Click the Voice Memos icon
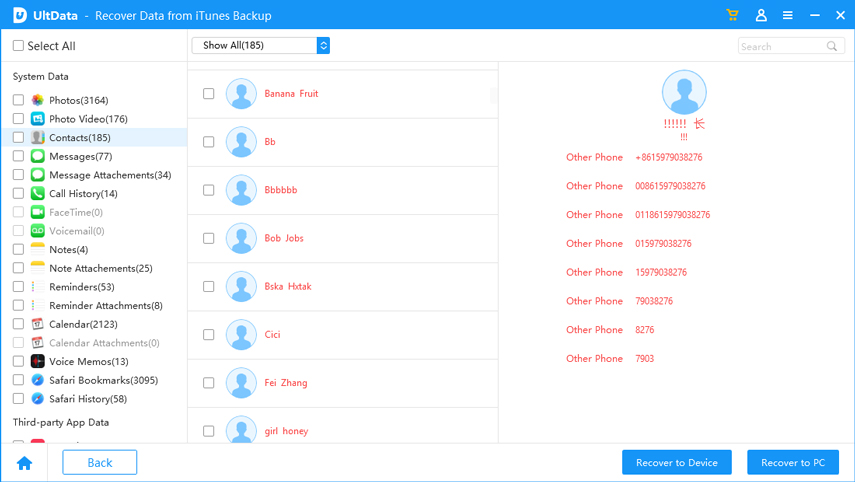Viewport: 855px width, 482px height. tap(37, 362)
